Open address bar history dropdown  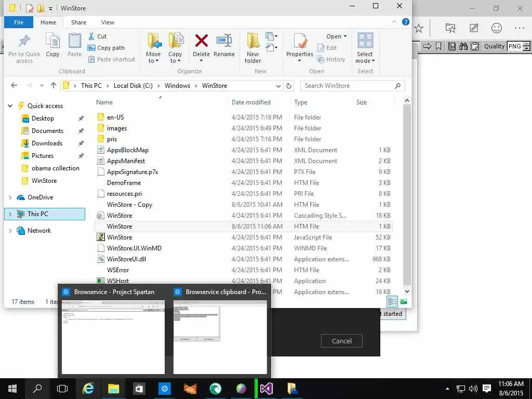point(278,86)
